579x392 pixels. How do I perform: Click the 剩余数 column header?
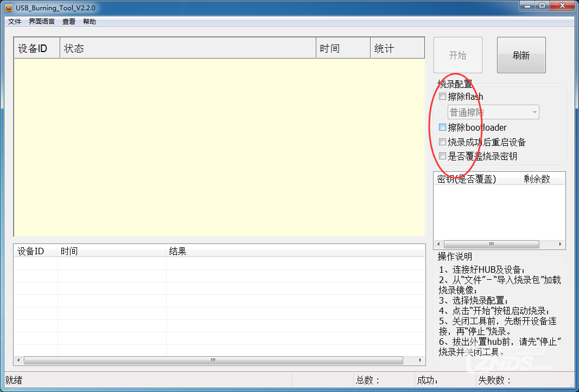(x=542, y=179)
